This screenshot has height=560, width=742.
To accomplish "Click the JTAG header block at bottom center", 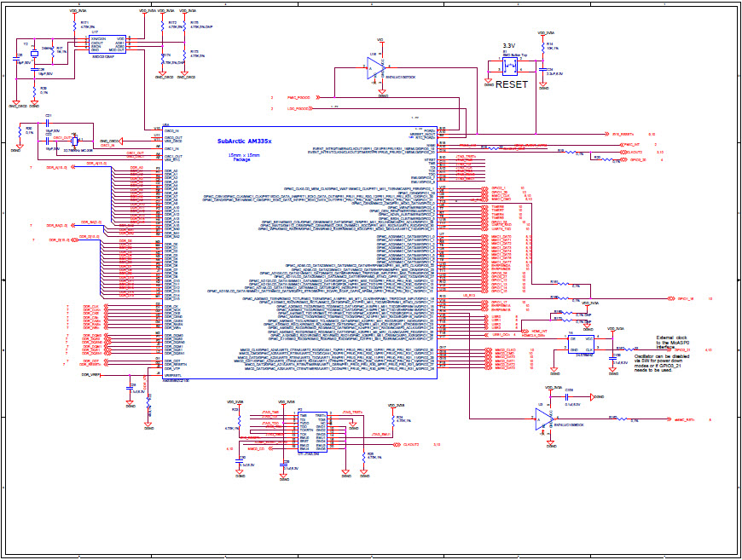I will coord(312,432).
